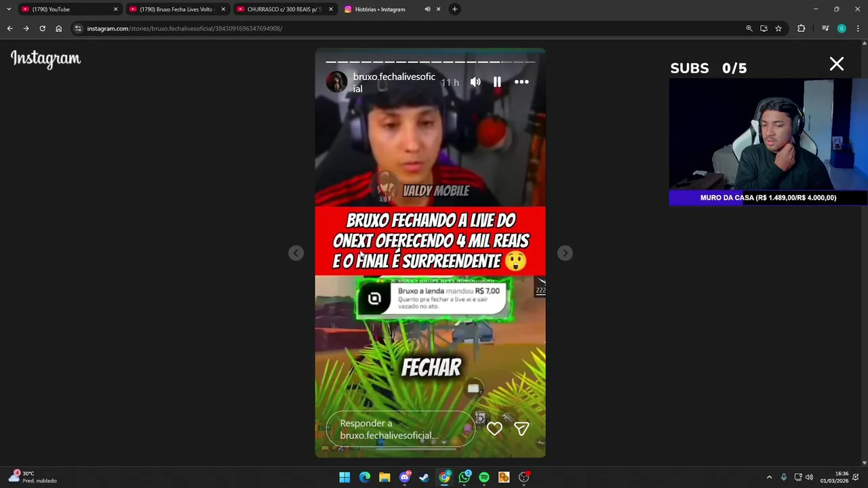
Task: Open Spotify from the taskbar
Action: point(484,477)
